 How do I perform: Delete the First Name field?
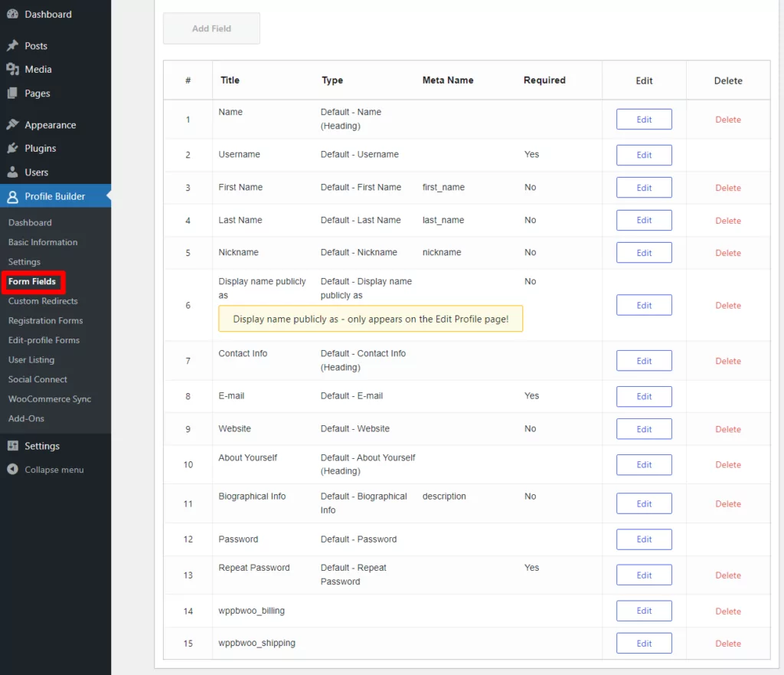pos(728,188)
